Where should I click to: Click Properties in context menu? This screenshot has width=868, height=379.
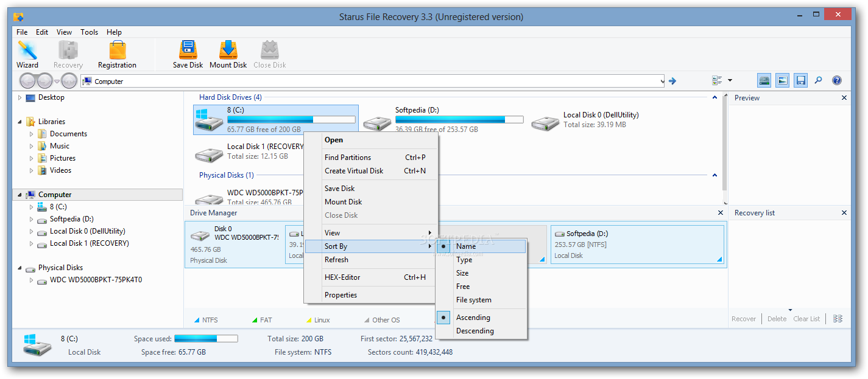(371, 295)
